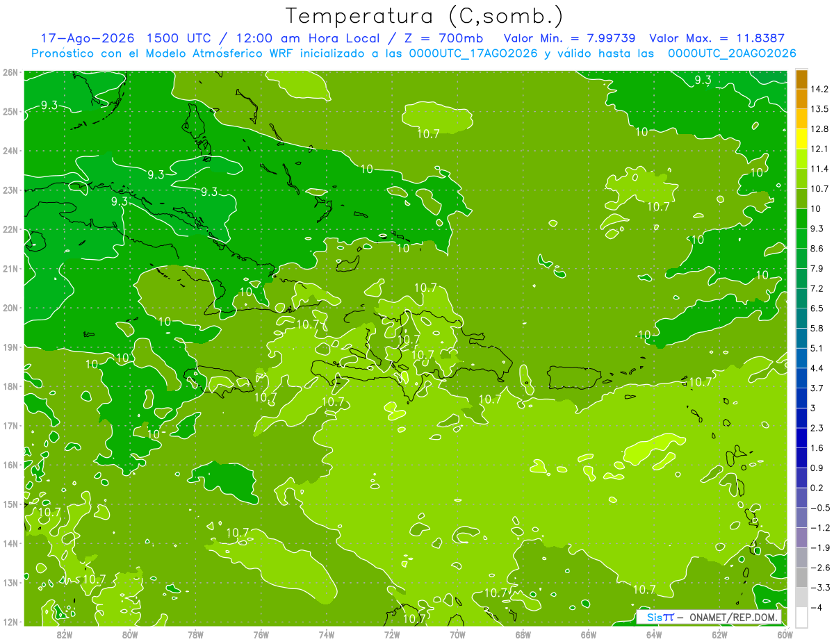The height and width of the screenshot is (644, 834).
Task: Click the "0.2" color scale label
Action: 817,488
